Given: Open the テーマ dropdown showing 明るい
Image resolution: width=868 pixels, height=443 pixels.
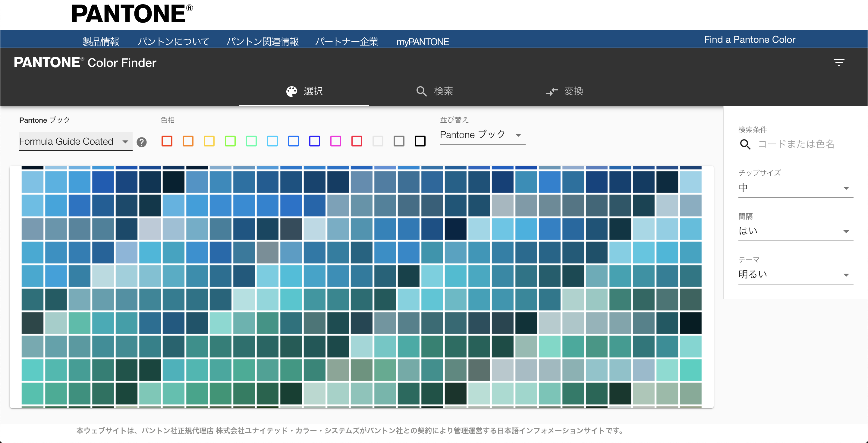Looking at the screenshot, I should tap(795, 274).
